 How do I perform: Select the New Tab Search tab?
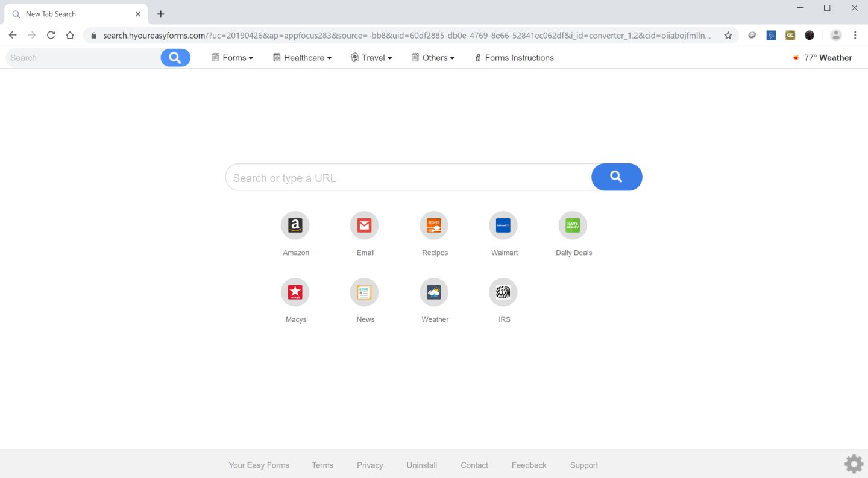pos(75,14)
